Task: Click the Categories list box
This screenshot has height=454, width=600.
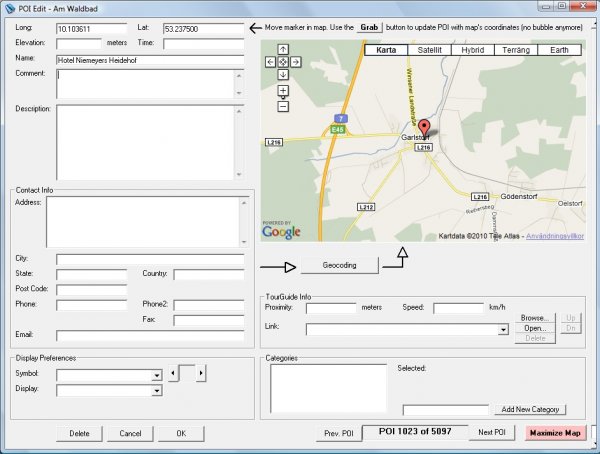Action: (328, 389)
